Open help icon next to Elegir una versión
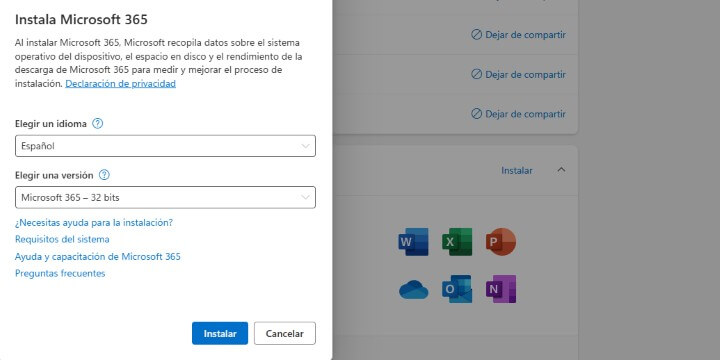The width and height of the screenshot is (720, 360). [x=104, y=175]
